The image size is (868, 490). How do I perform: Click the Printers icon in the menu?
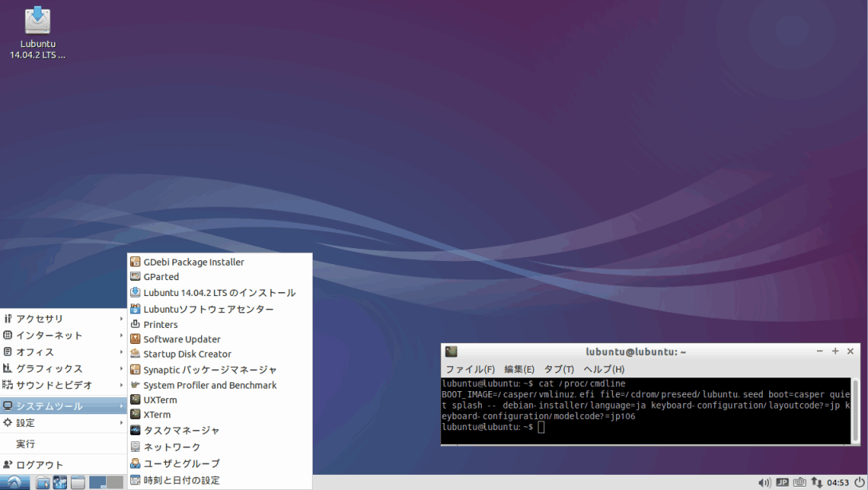(135, 324)
